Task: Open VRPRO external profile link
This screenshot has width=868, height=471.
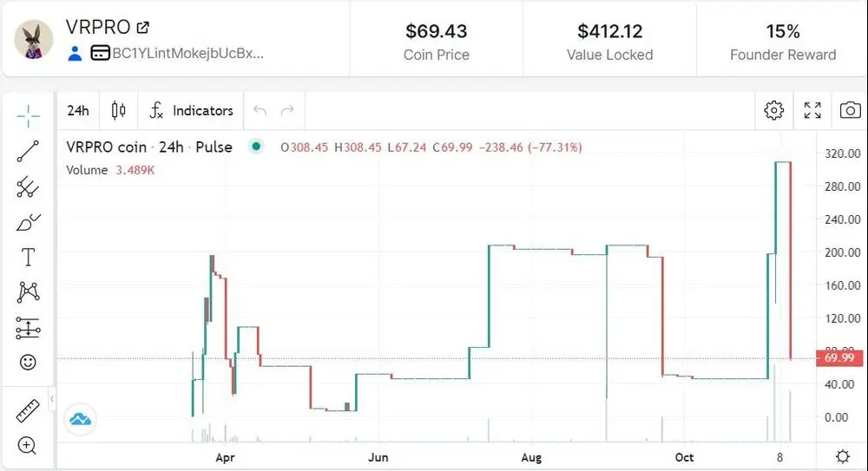Action: pyautogui.click(x=143, y=28)
